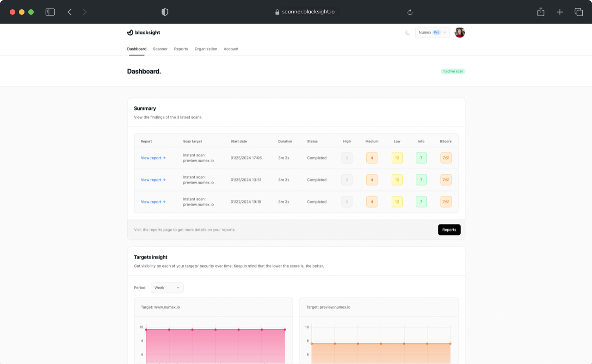
Task: Open the Period dropdown set to Week
Action: (166, 287)
